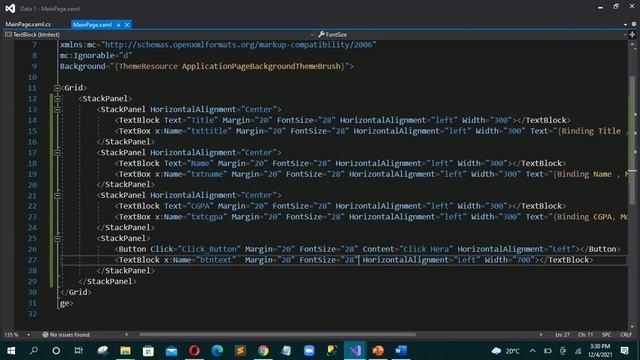Open the Mail app on taskbar

pos(171,351)
